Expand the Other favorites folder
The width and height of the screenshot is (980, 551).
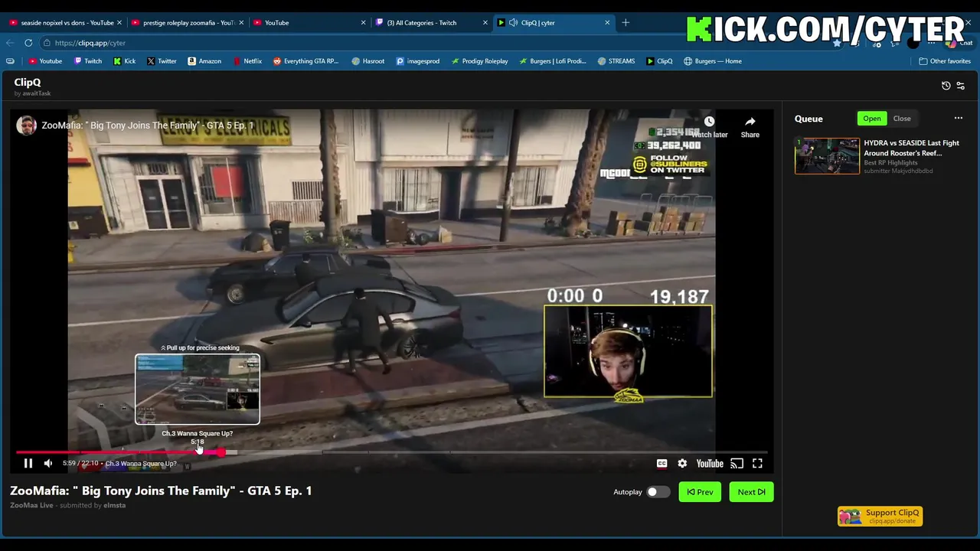coord(945,61)
